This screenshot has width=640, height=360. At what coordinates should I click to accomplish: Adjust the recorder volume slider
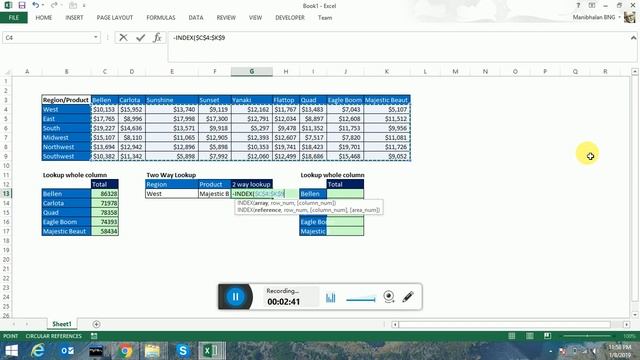point(361,299)
